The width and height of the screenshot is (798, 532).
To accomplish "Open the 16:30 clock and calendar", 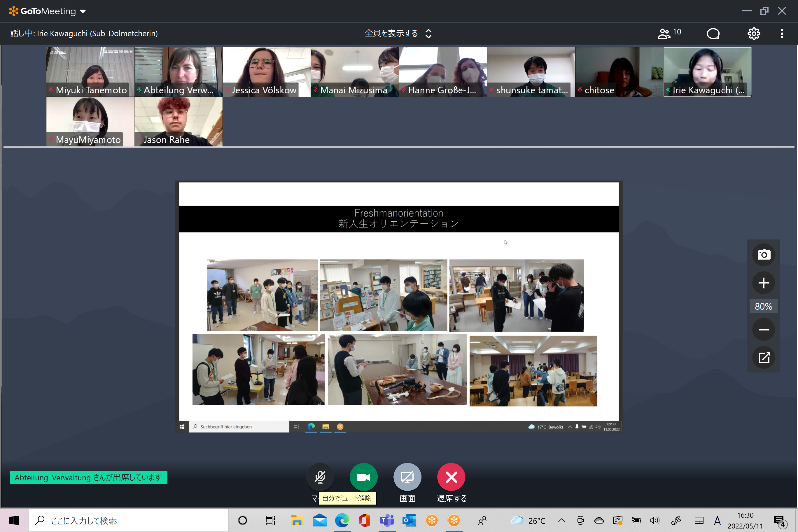I will tap(745, 520).
